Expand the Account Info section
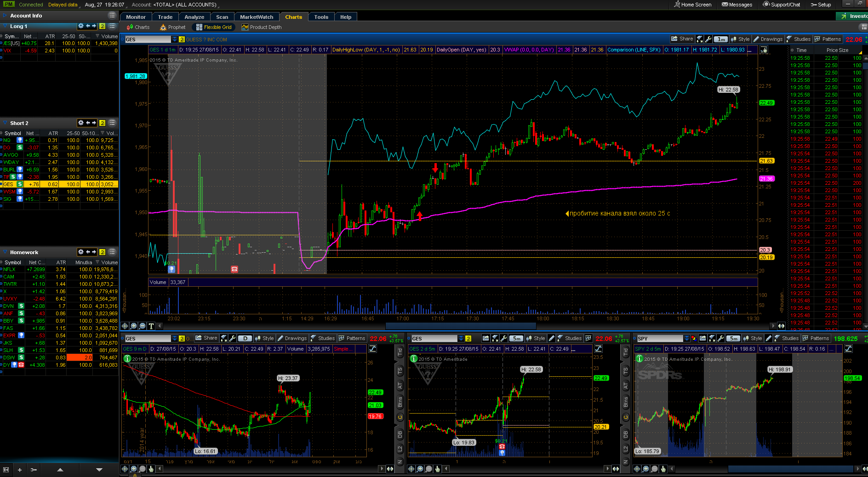Viewport: 868px width, 477px height. tap(5, 16)
